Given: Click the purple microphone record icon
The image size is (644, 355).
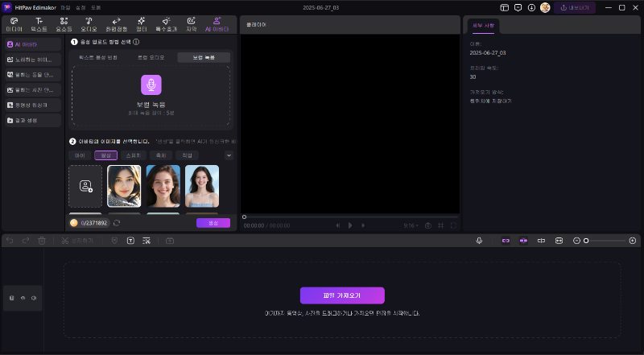Looking at the screenshot, I should [151, 85].
